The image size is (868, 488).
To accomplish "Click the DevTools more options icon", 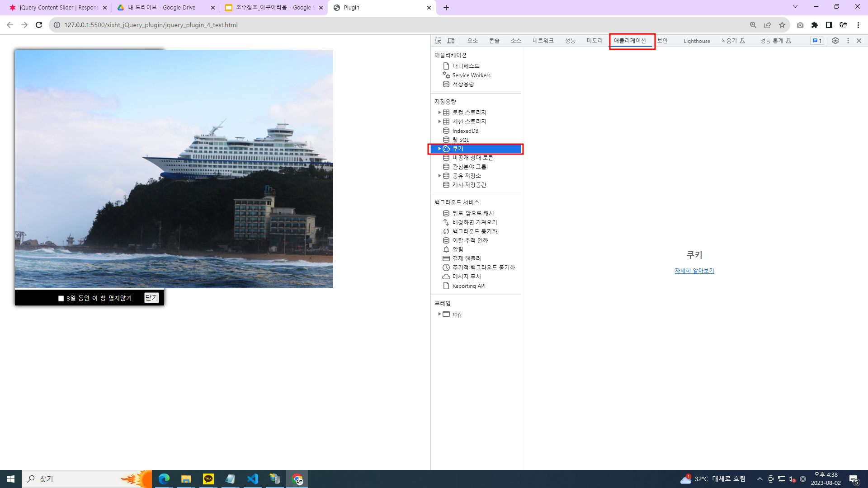I will (848, 41).
